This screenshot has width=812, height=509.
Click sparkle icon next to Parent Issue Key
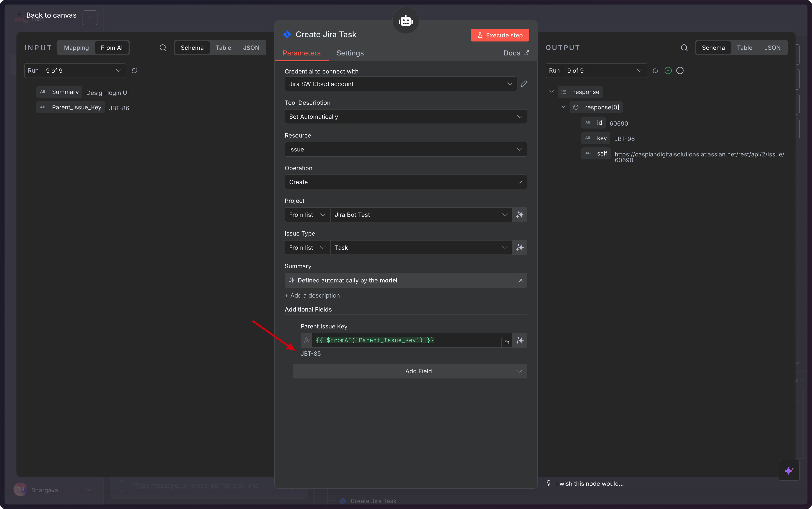(x=520, y=340)
